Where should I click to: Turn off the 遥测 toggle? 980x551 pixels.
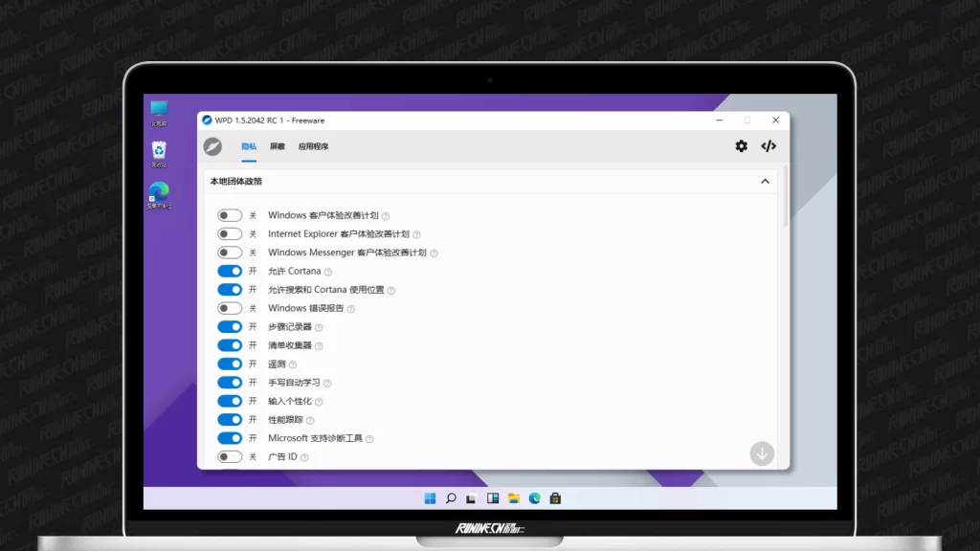click(x=230, y=364)
